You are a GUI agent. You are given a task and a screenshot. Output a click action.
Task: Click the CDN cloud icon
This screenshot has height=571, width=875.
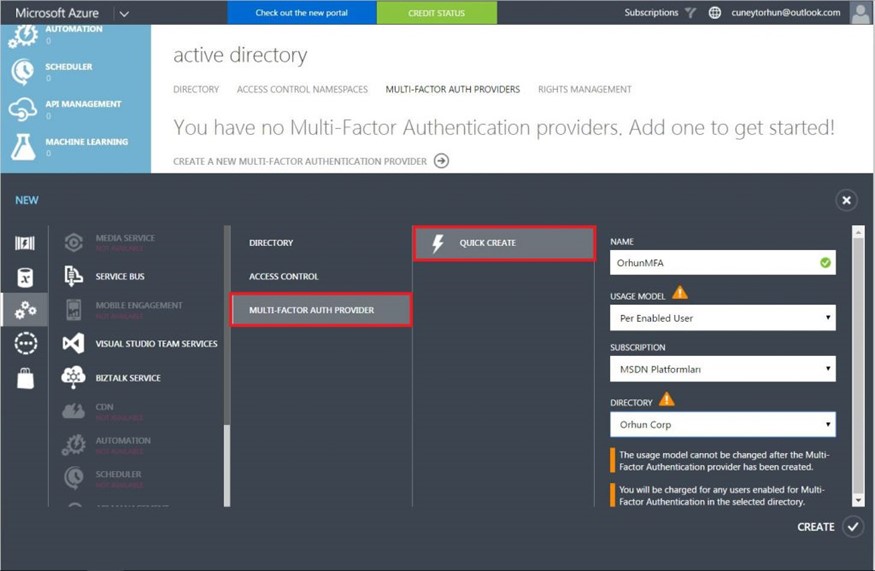pyautogui.click(x=73, y=411)
